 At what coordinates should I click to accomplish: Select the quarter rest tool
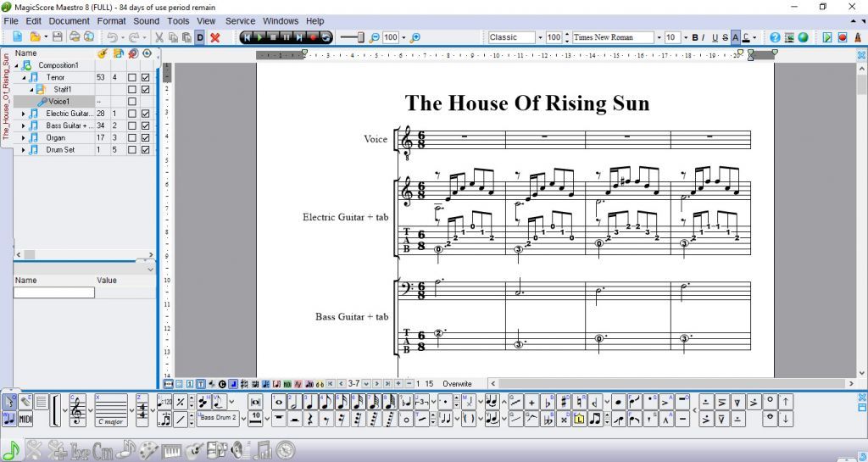[311, 419]
